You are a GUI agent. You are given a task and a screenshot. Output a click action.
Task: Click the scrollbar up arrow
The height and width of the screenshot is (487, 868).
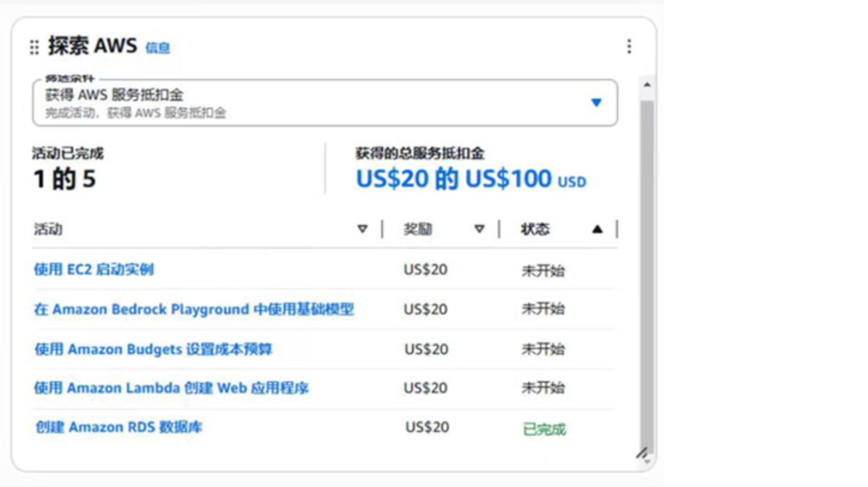(x=647, y=85)
